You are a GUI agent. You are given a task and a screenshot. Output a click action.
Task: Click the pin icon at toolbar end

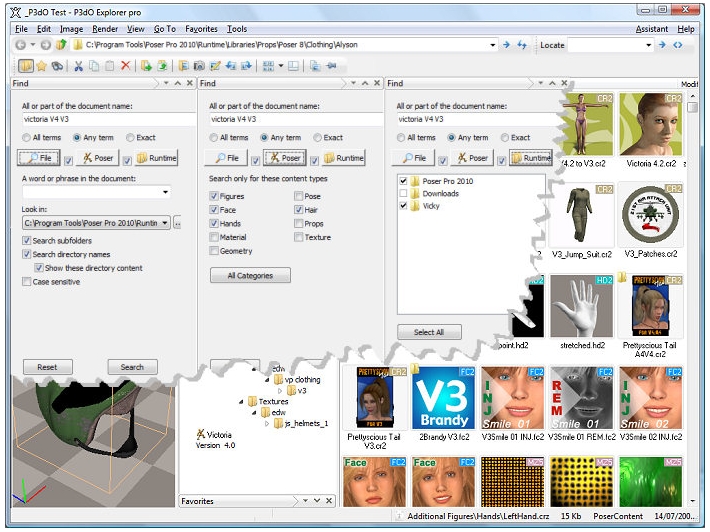tap(331, 66)
